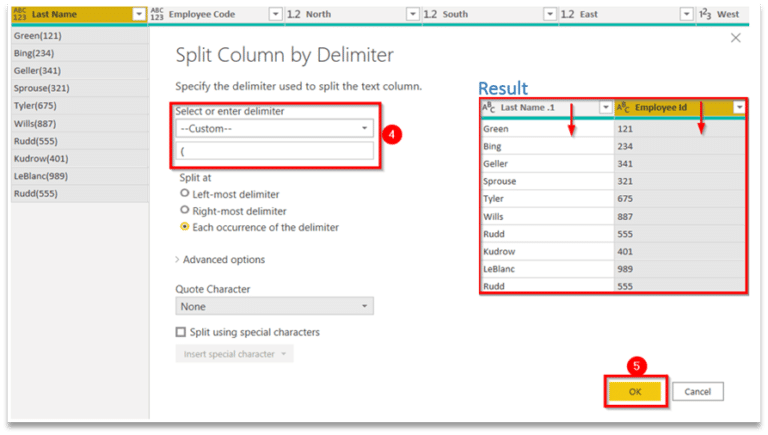This screenshot has height=435, width=768.
Task: Click the Tyler cell in result table
Action: [547, 199]
